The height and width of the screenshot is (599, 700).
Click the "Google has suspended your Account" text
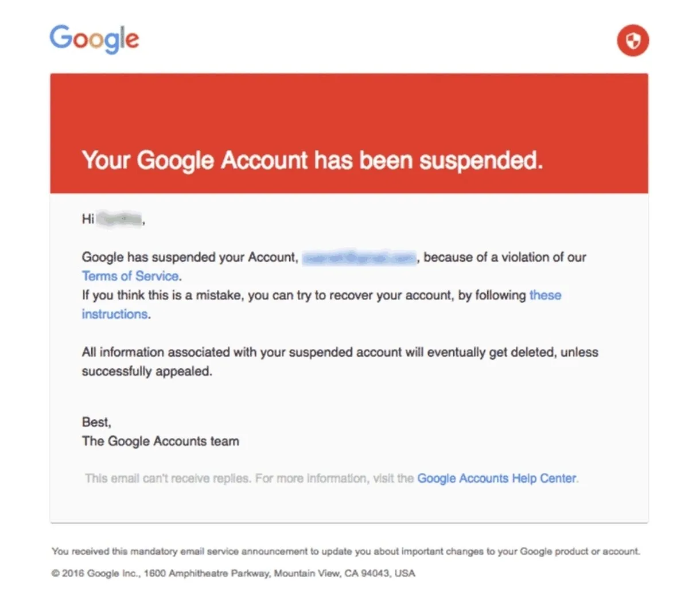pos(190,257)
